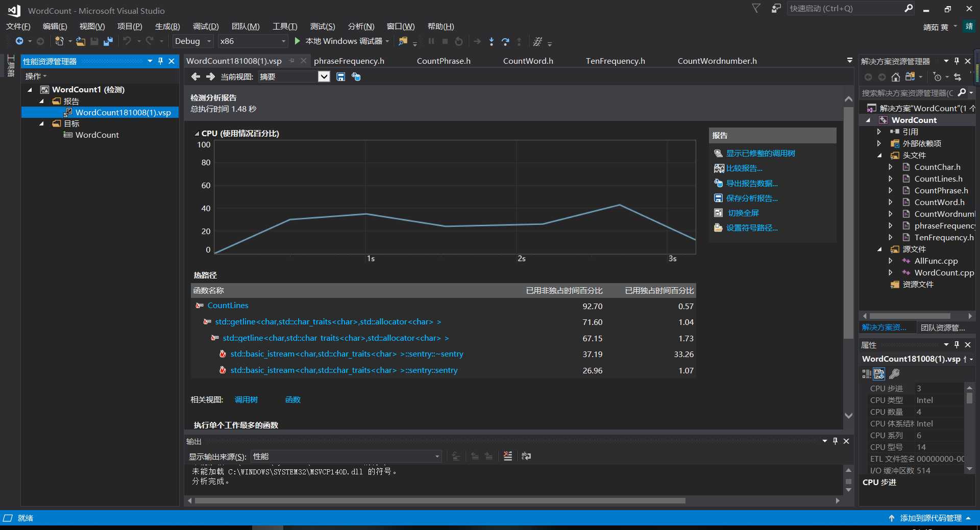
Task: Click the Quick Launch search icon
Action: [x=909, y=8]
